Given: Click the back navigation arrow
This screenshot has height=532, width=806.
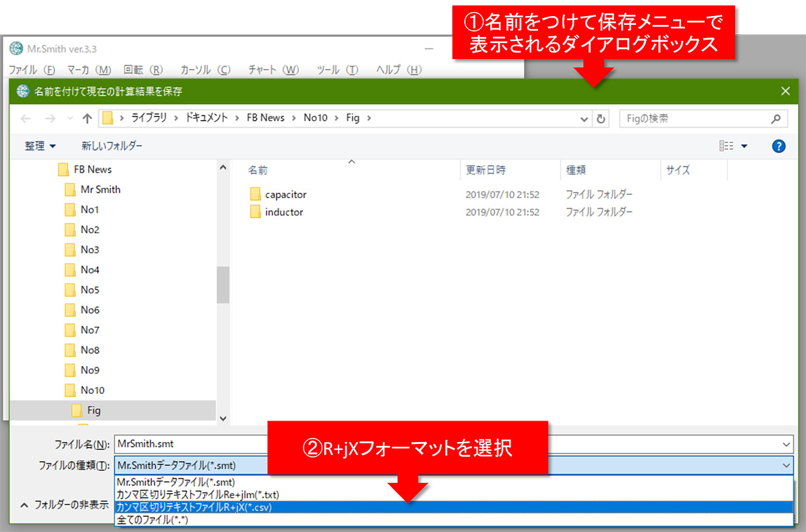Looking at the screenshot, I should [26, 118].
